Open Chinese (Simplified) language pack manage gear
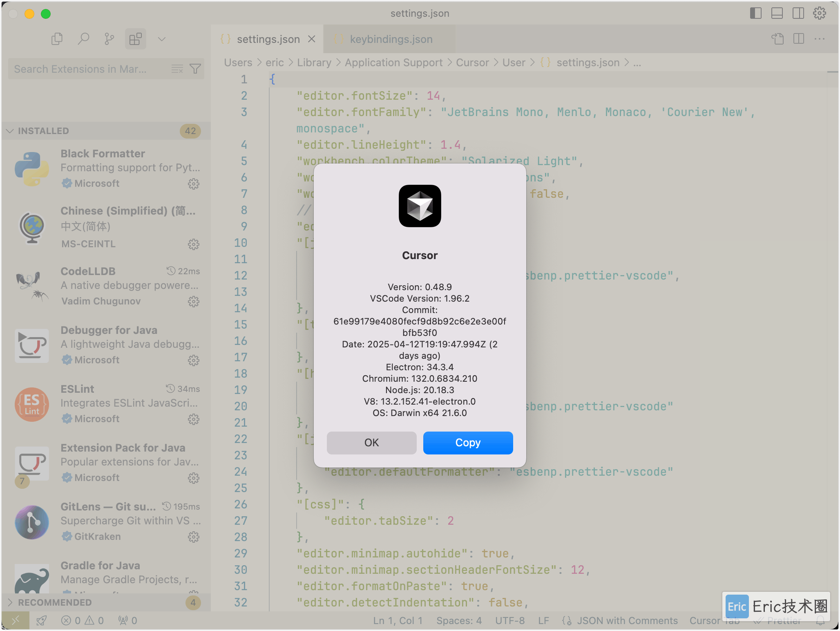Screen dimensions: 840x631 [194, 244]
